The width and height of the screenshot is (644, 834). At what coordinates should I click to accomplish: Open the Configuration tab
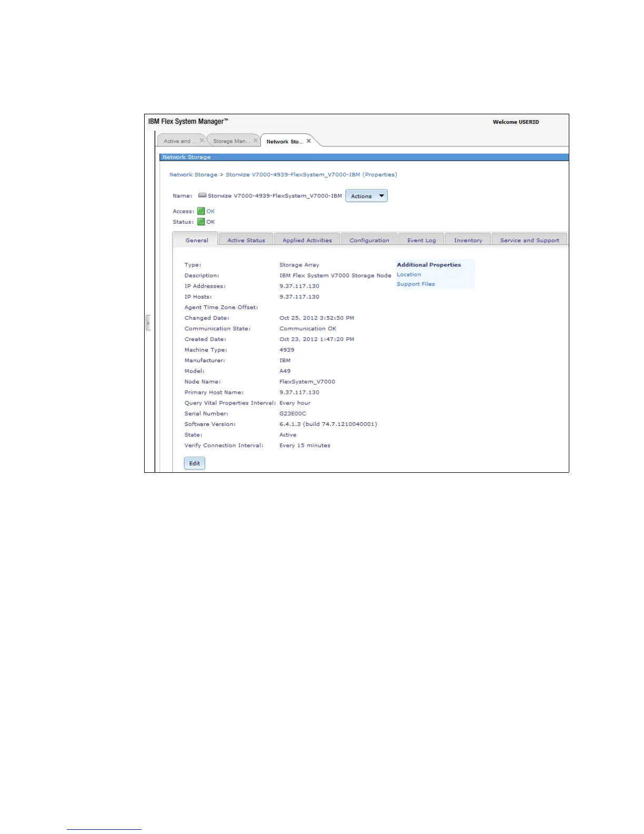(369, 240)
